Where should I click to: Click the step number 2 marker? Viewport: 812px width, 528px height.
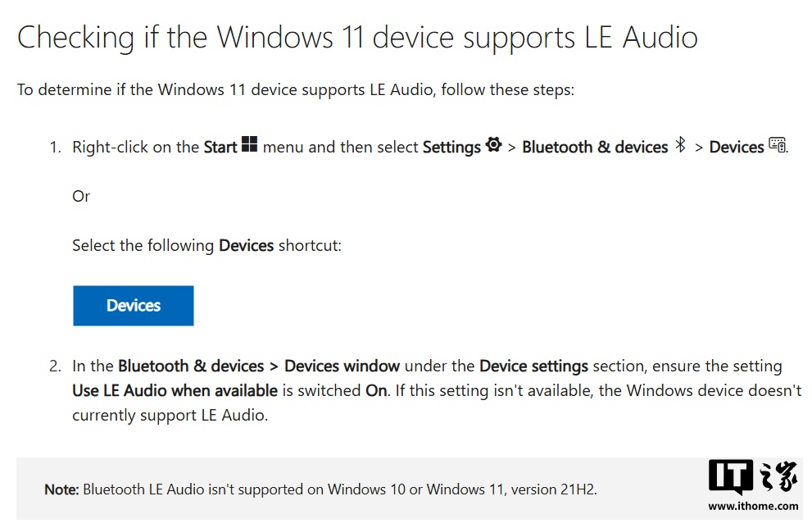coord(54,366)
